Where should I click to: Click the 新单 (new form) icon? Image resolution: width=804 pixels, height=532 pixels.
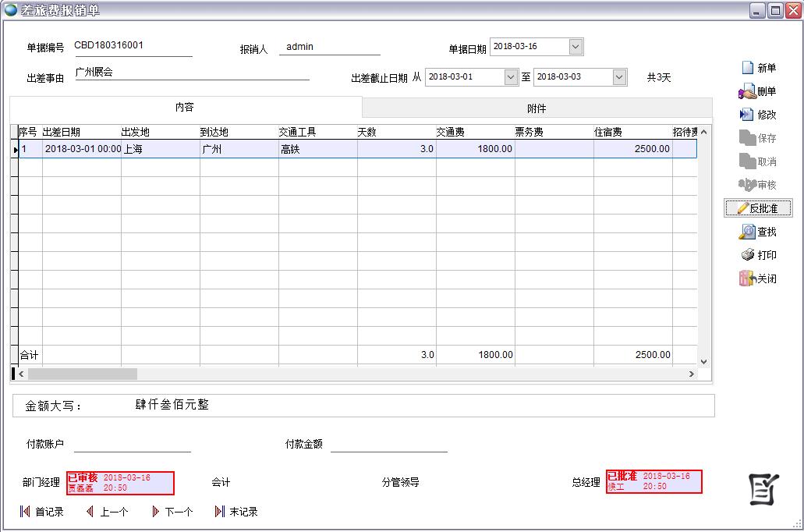click(748, 68)
